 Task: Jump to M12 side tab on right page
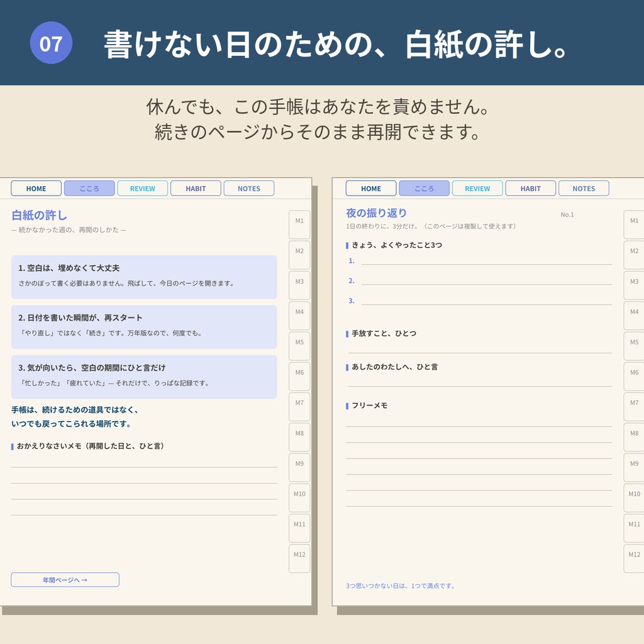(634, 558)
